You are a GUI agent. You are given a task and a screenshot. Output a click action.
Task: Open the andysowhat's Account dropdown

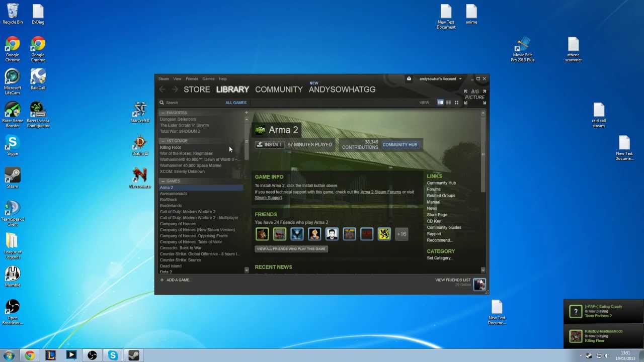click(440, 79)
